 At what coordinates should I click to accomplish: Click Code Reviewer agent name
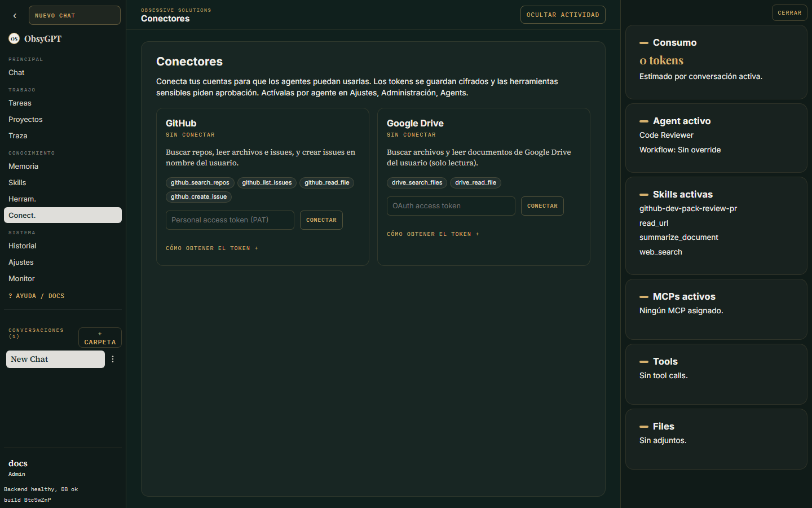[x=667, y=135]
